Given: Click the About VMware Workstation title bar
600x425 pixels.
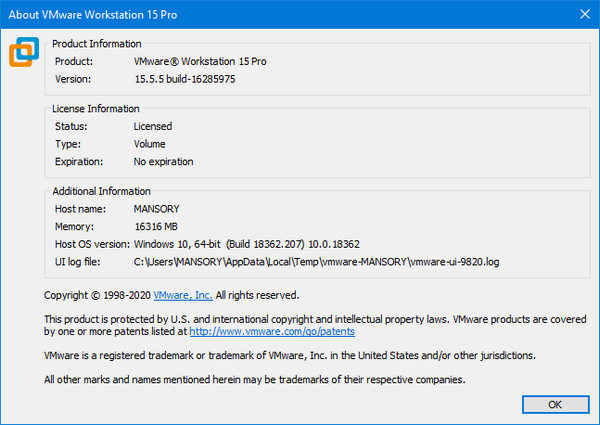Looking at the screenshot, I should 250,12.
